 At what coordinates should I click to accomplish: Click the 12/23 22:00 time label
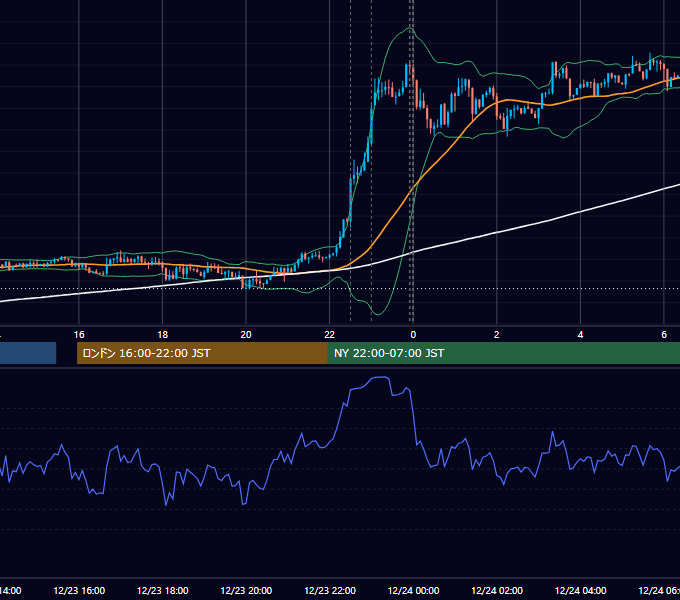(x=330, y=590)
